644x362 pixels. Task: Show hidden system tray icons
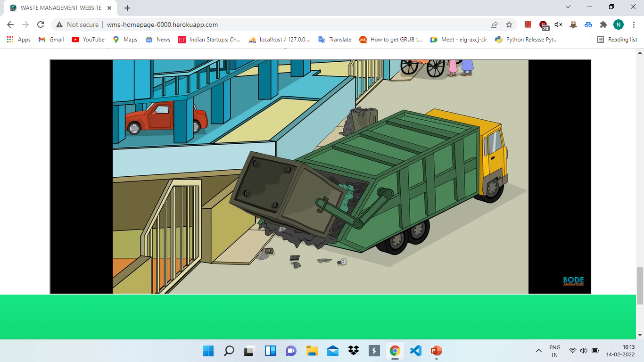click(x=538, y=351)
